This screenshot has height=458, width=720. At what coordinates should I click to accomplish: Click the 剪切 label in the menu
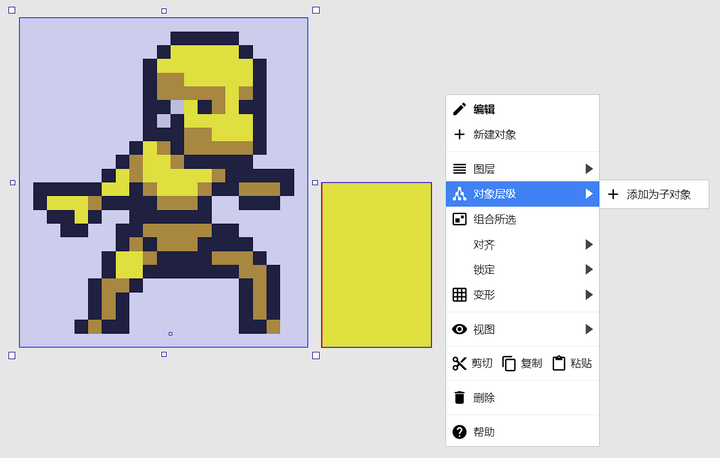pos(482,363)
